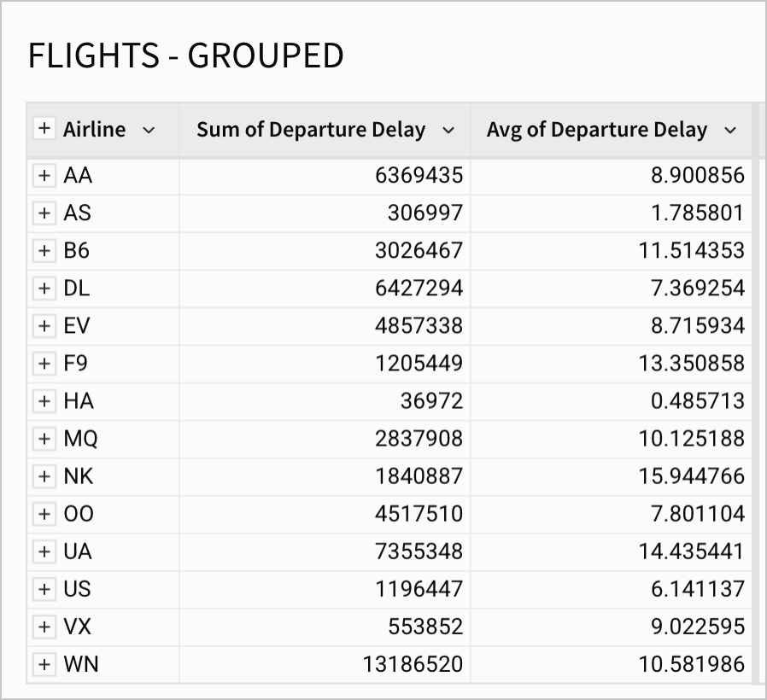Click the plus icon beside HA

tap(44, 401)
